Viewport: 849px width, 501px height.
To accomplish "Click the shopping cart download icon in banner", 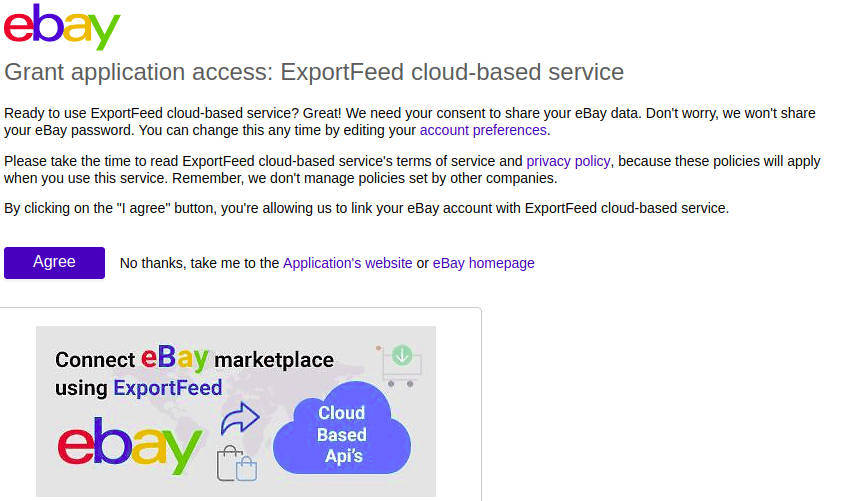I will tap(400, 365).
